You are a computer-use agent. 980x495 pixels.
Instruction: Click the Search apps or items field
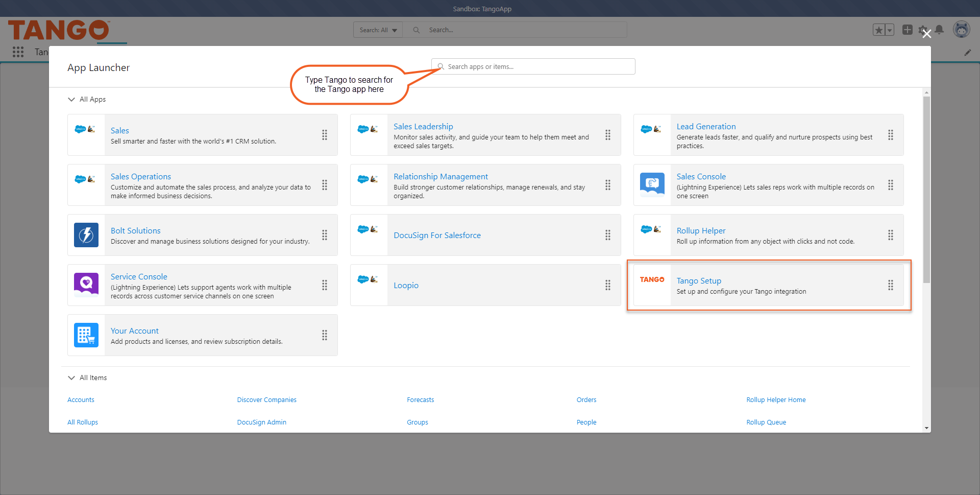pyautogui.click(x=533, y=66)
